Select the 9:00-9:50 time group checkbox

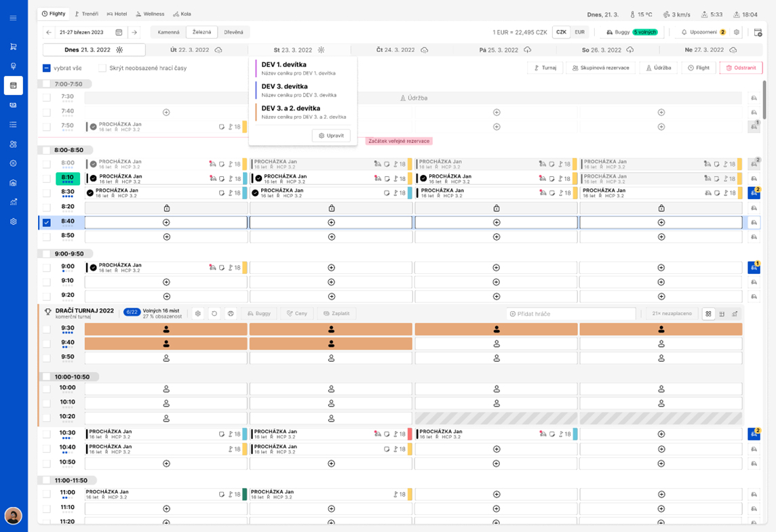point(47,254)
